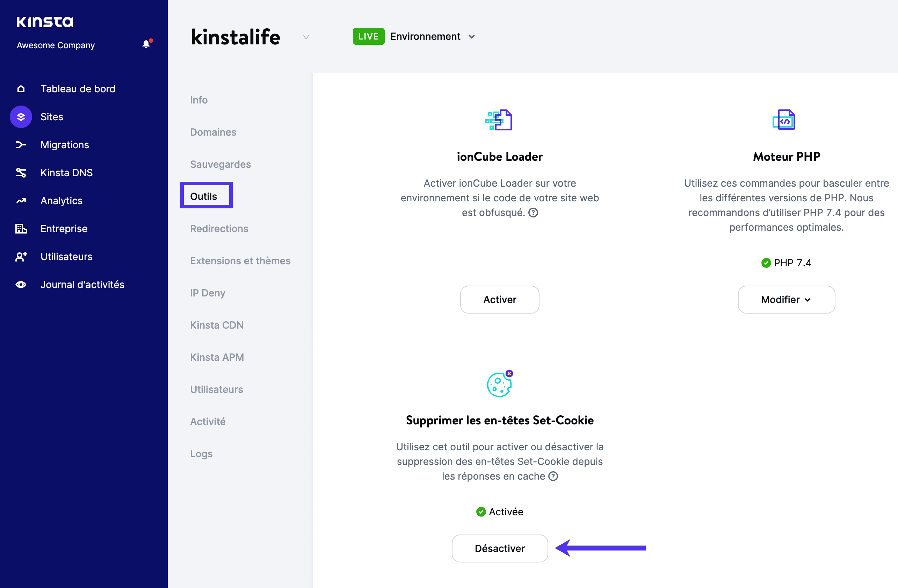
Task: Click the Kinsta DNS icon
Action: coord(21,172)
